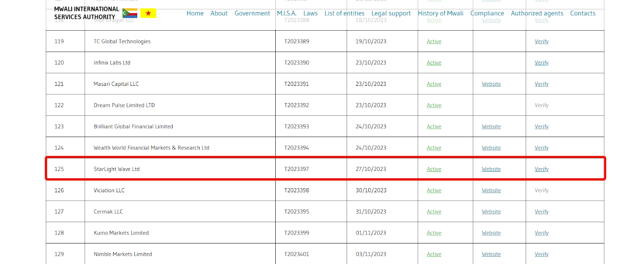Open the About menu item
This screenshot has width=644, height=264.
[219, 13]
